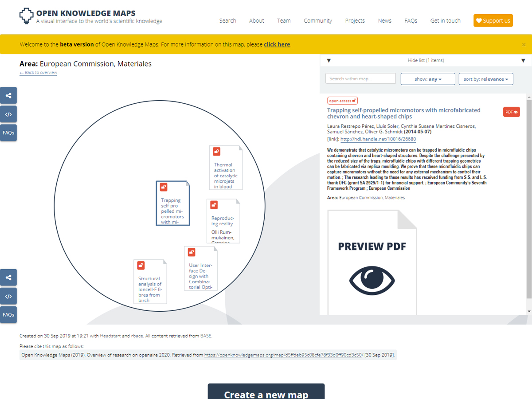Dismiss the yellow beta version banner
This screenshot has width=532, height=399.
pyautogui.click(x=524, y=44)
